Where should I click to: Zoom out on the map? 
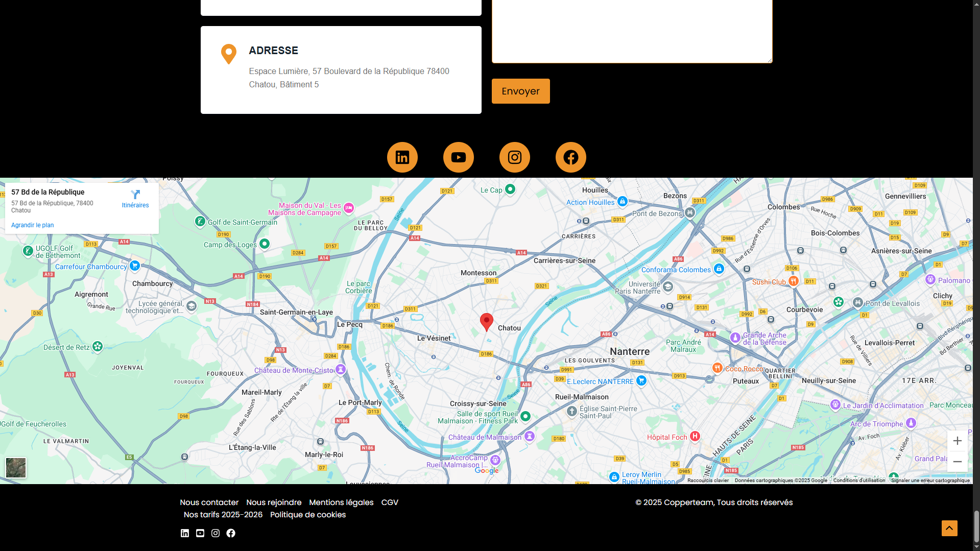(957, 462)
